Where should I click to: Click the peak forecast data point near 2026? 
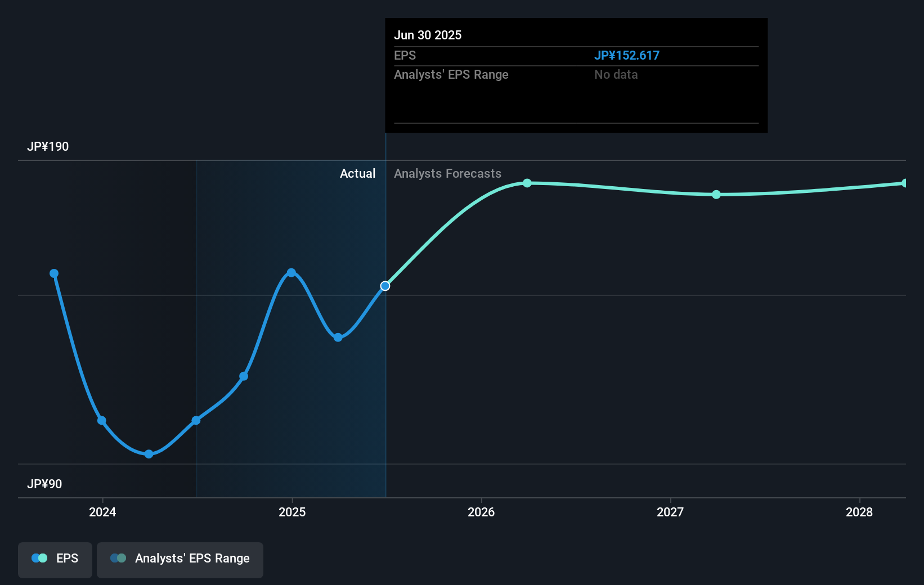[527, 183]
